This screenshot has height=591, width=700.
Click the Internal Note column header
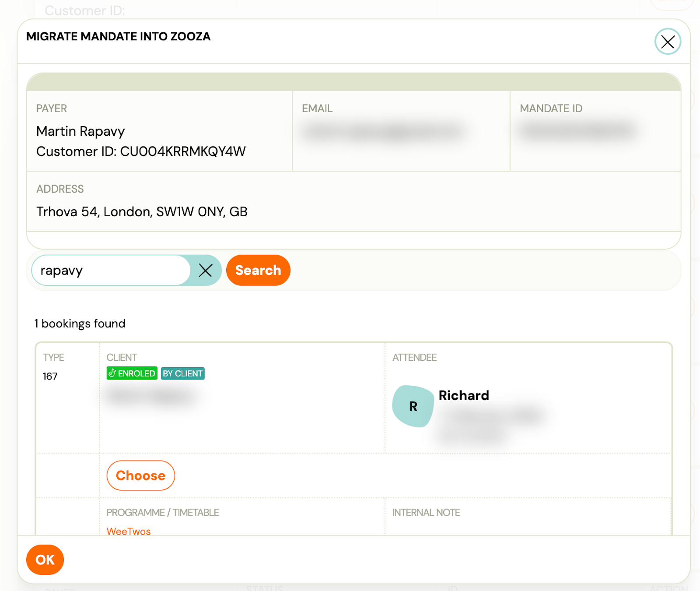[x=426, y=513]
